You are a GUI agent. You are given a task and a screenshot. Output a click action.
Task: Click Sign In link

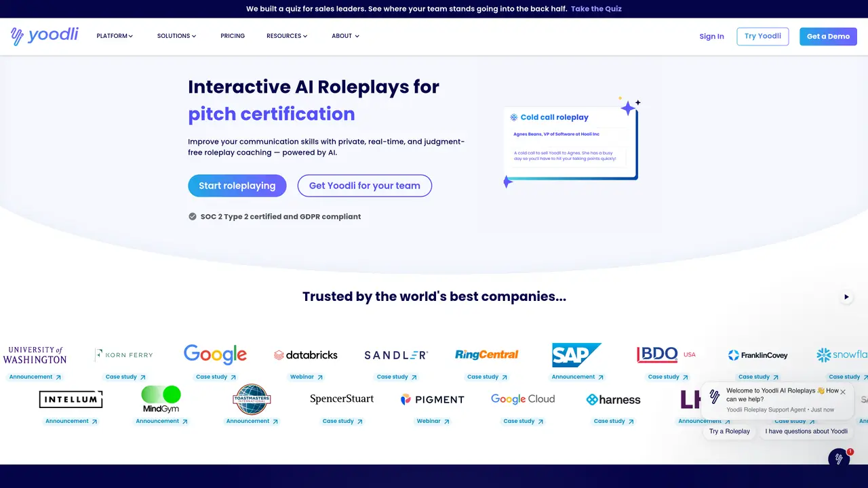pos(711,37)
